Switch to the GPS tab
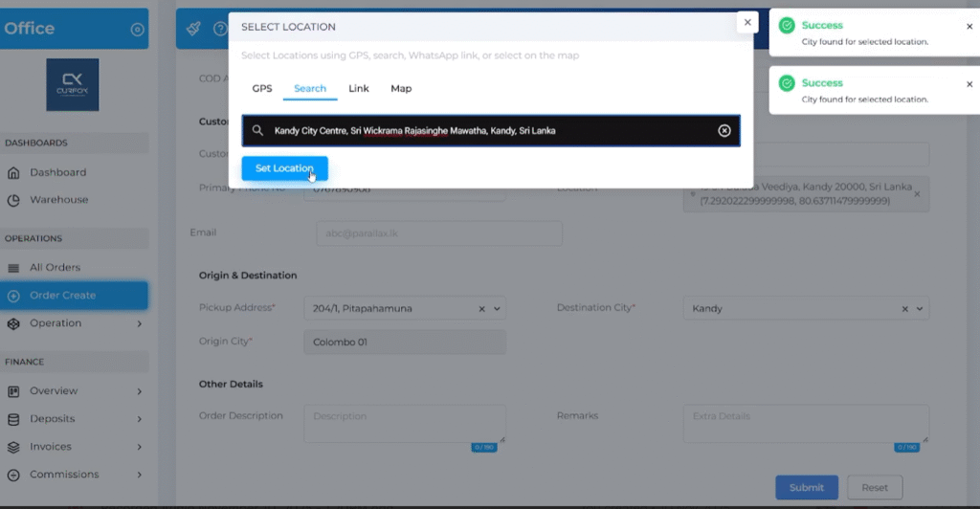Viewport: 980px width, 509px height. coord(262,89)
